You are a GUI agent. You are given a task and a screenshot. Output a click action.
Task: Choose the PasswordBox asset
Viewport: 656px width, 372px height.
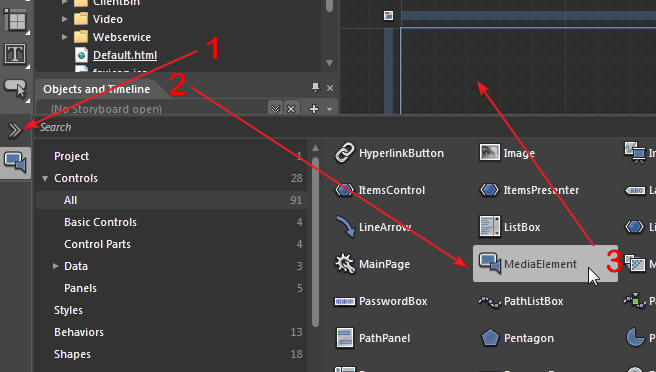381,301
